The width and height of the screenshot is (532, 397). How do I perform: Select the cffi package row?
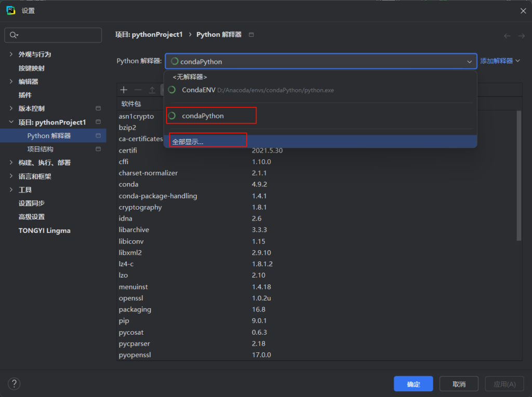coord(317,162)
